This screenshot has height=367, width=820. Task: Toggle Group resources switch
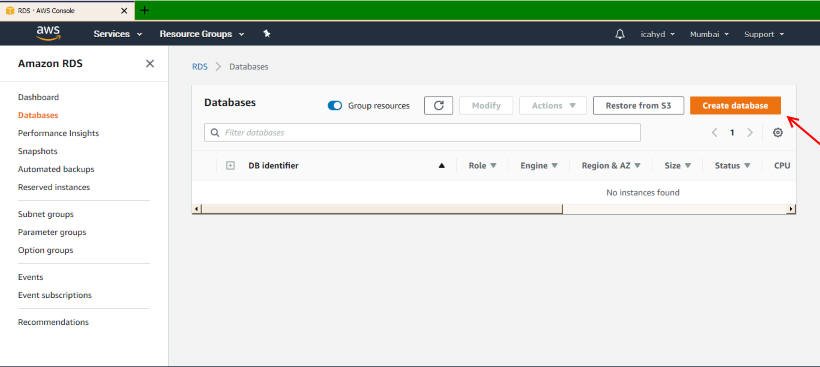pos(335,106)
